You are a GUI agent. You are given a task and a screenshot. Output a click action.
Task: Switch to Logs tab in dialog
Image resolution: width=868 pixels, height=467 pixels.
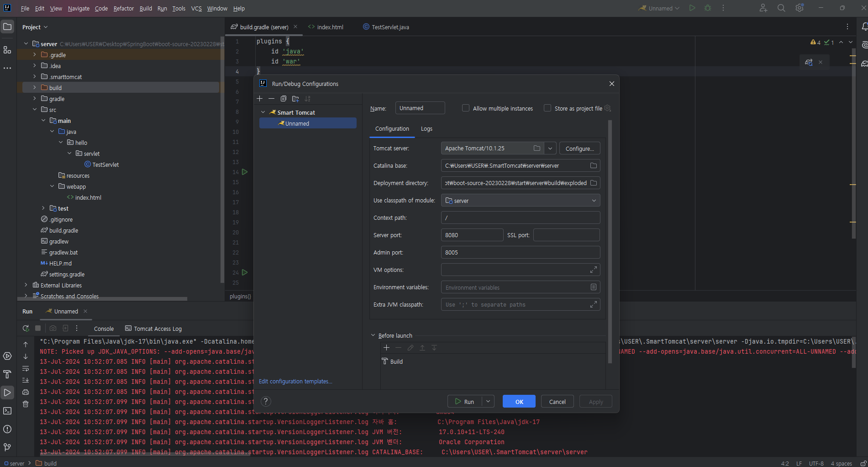(426, 129)
